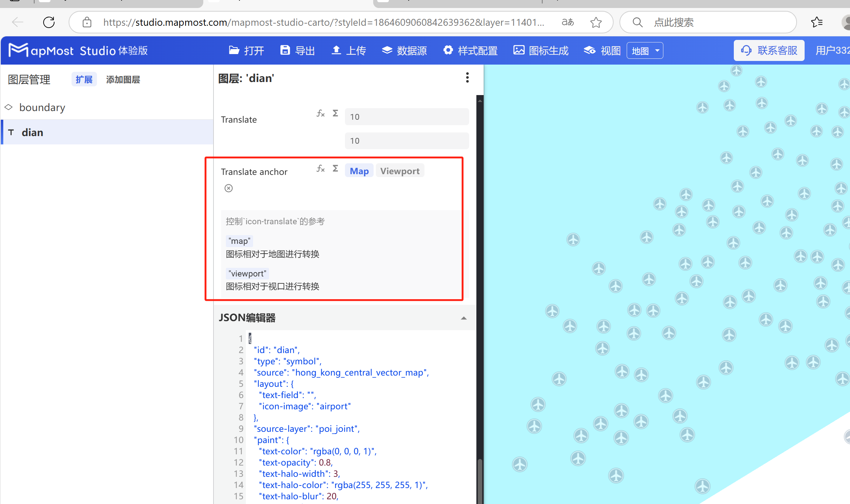This screenshot has width=850, height=504.
Task: Click the first Translate value field
Action: pos(407,117)
